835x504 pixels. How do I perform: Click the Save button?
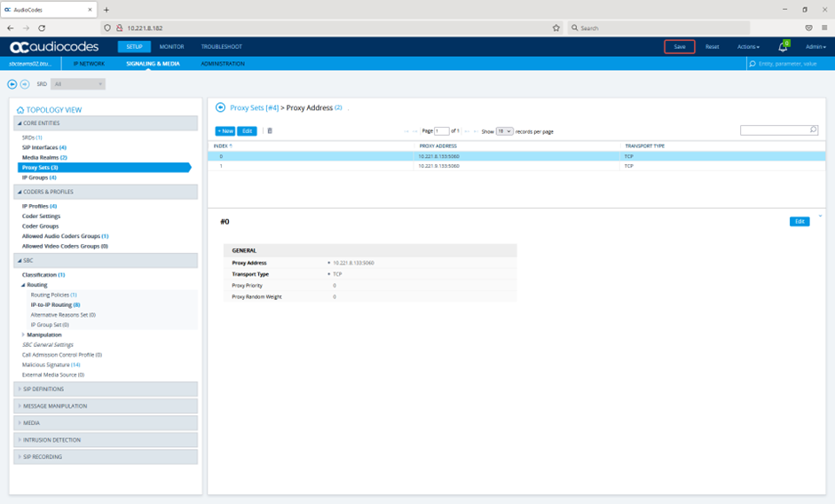pyautogui.click(x=680, y=47)
